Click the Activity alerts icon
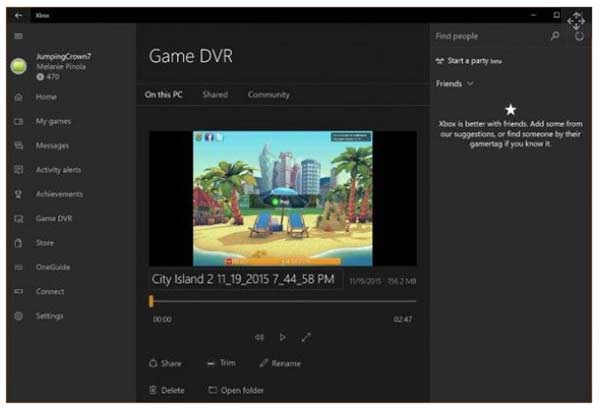 18,170
